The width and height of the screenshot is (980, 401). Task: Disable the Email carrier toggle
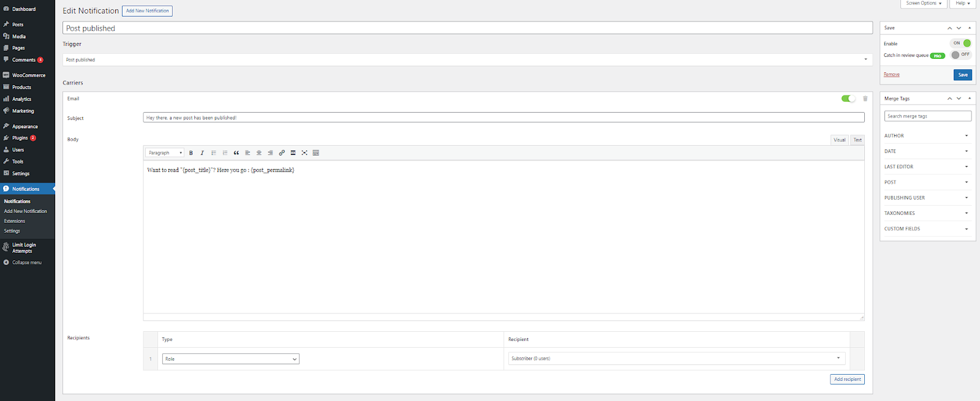tap(848, 99)
